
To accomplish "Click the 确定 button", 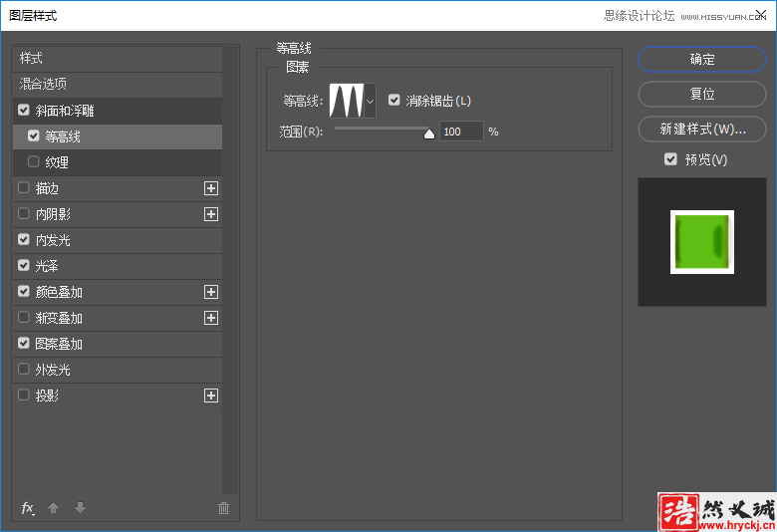I will [x=702, y=59].
